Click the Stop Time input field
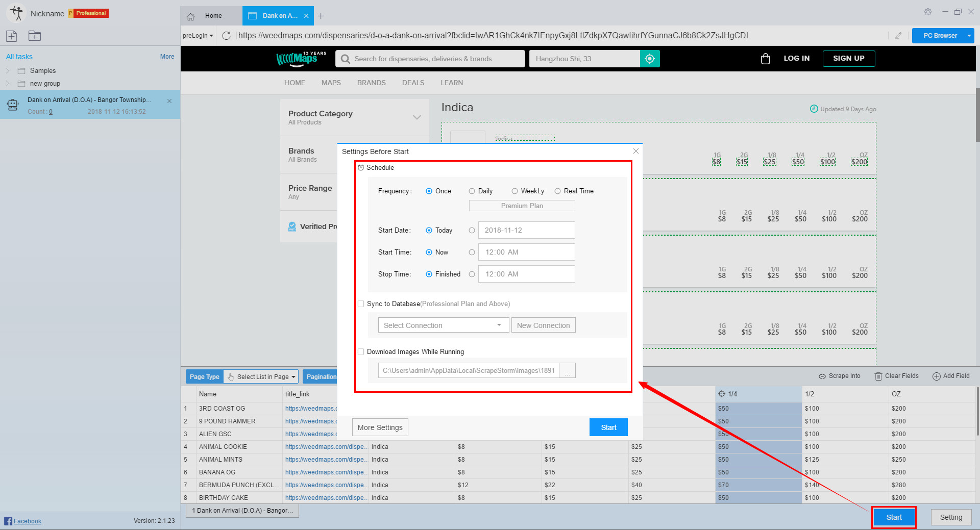The height and width of the screenshot is (530, 980). tap(527, 274)
